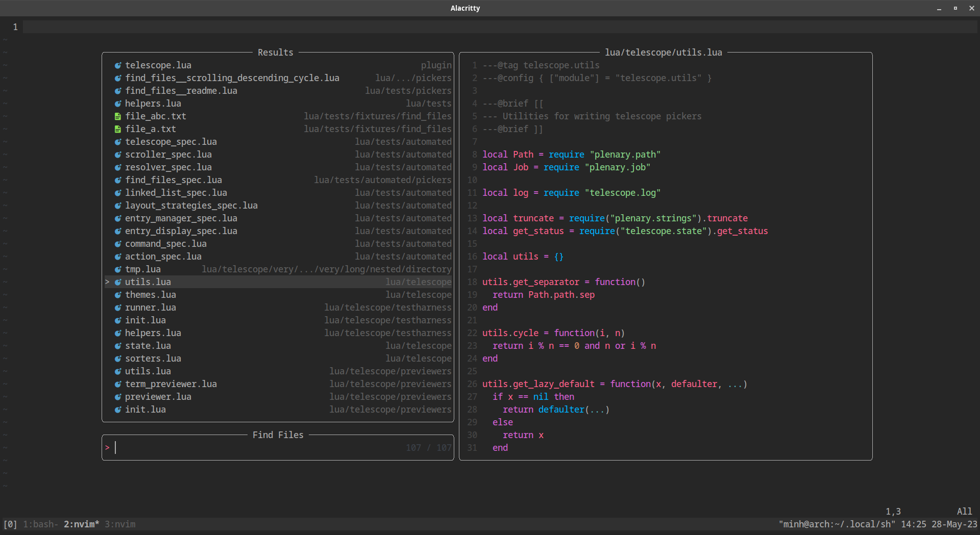This screenshot has width=980, height=535.
Task: Click the Lua icon next to runner.lua
Action: pos(118,307)
